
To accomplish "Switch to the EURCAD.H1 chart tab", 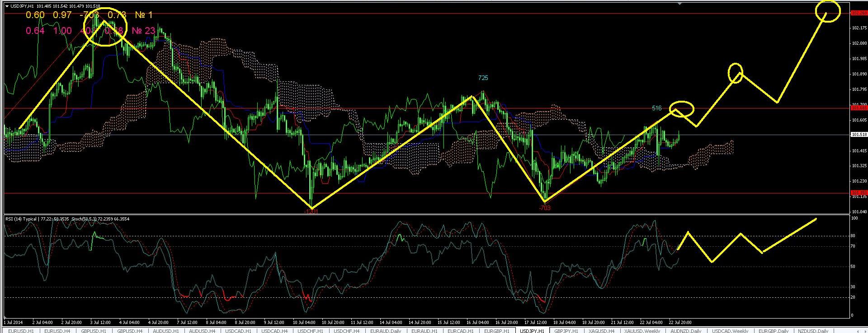I will tap(461, 330).
